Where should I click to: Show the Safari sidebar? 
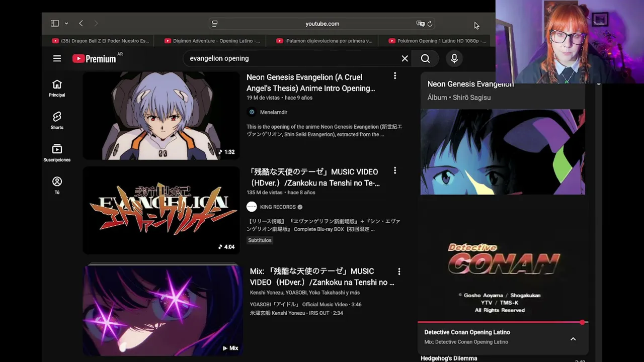tap(55, 23)
